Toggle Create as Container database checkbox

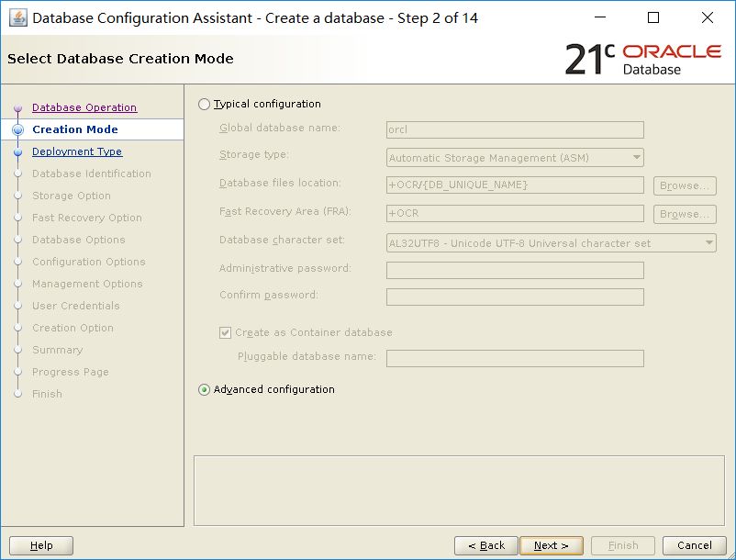[x=226, y=333]
